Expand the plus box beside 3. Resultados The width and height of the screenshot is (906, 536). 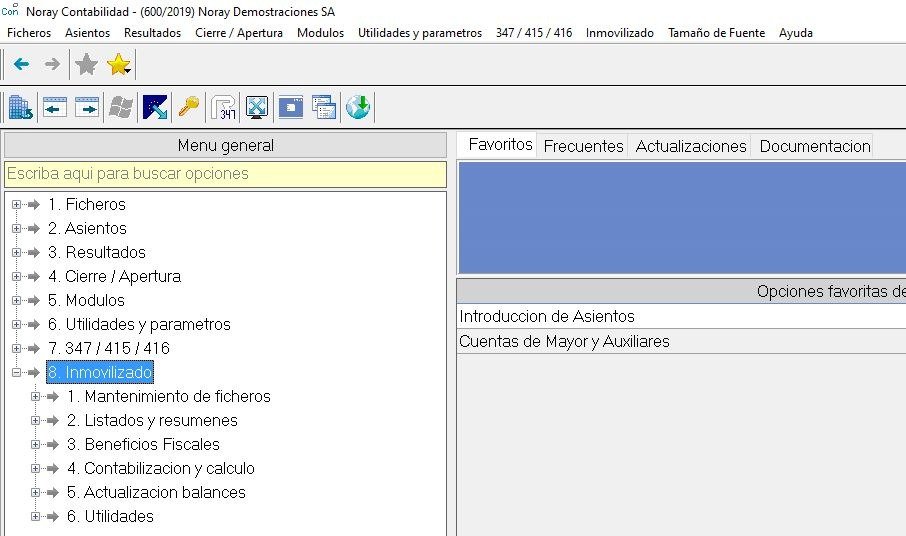point(16,252)
